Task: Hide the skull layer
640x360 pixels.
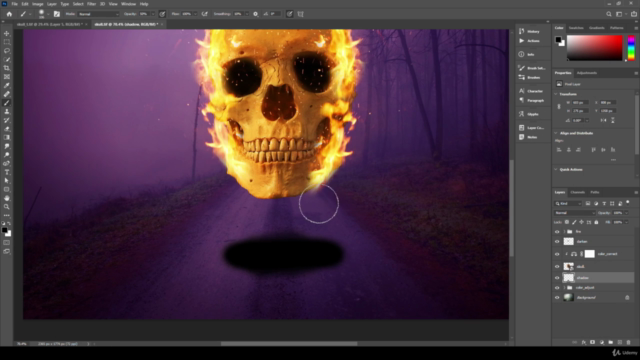Action: click(x=557, y=267)
